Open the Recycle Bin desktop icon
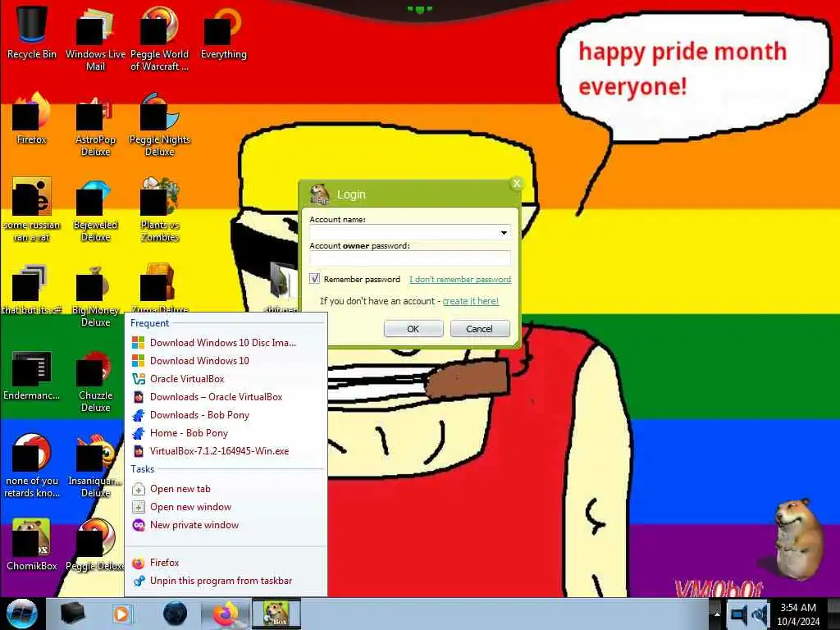 [32, 32]
